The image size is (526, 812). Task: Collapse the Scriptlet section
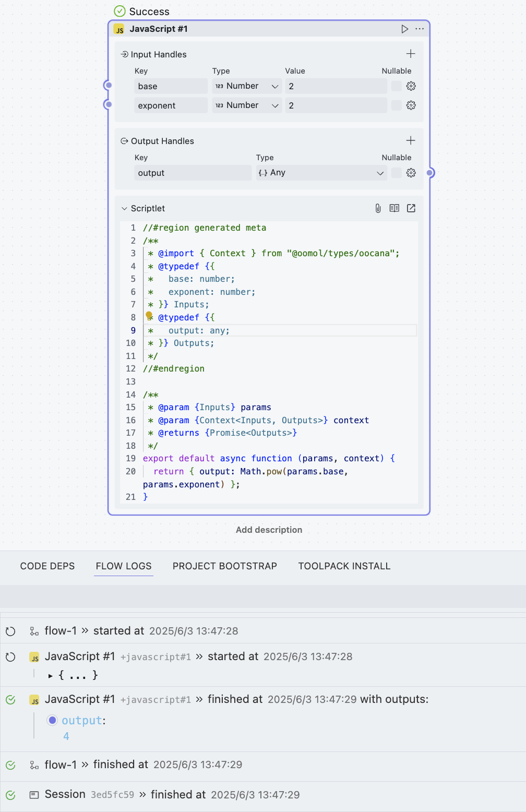click(124, 208)
